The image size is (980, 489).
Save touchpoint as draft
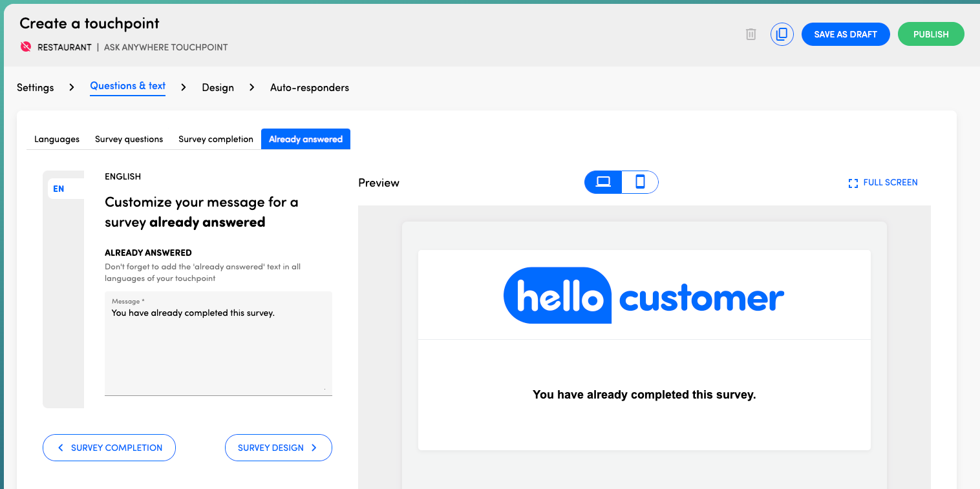tap(846, 34)
